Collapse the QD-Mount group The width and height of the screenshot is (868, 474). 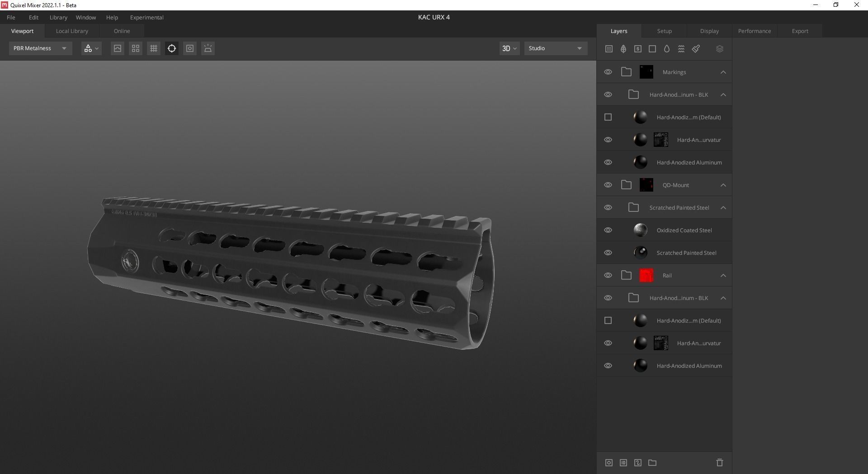(723, 185)
